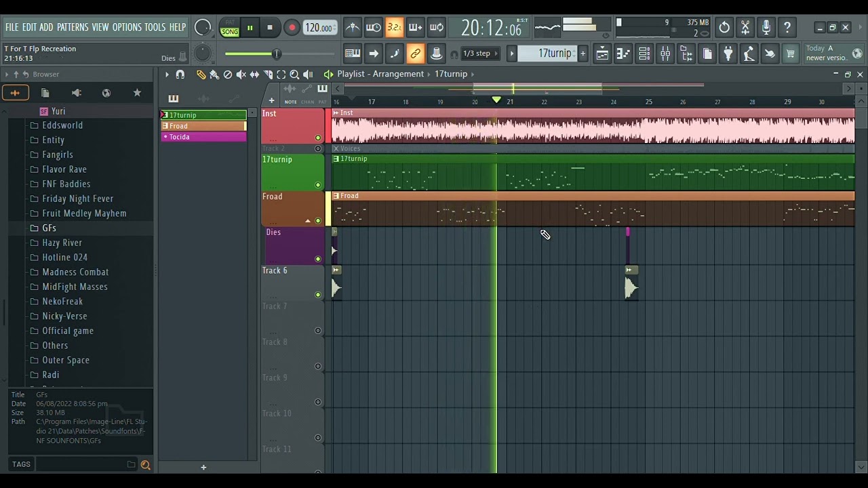Adjust the master pitch slider
The height and width of the screenshot is (488, 868).
tap(278, 54)
